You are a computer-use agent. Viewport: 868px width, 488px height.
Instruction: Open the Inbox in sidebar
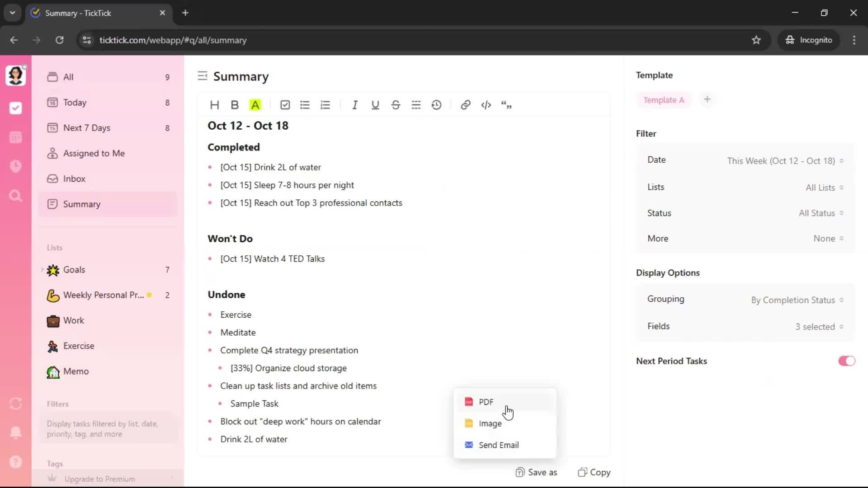point(74,179)
